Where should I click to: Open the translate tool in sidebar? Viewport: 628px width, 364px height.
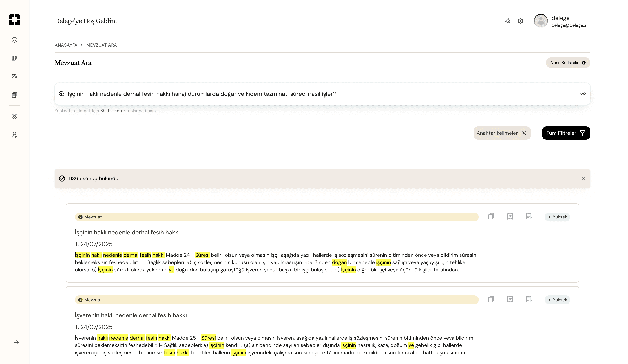click(x=14, y=76)
